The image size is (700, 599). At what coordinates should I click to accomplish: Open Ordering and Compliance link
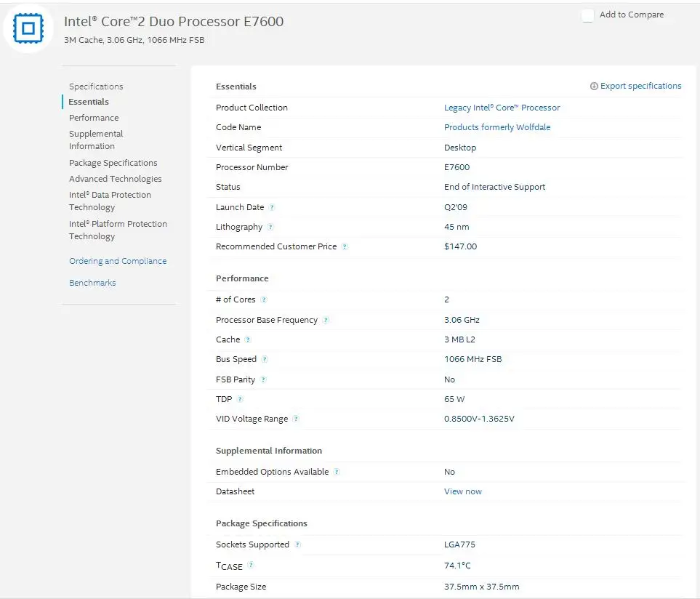pyautogui.click(x=118, y=261)
